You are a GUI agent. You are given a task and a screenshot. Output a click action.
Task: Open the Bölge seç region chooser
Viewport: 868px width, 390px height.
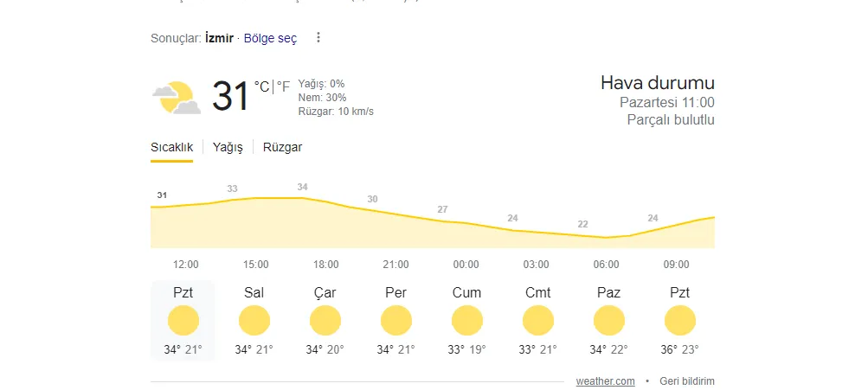270,38
